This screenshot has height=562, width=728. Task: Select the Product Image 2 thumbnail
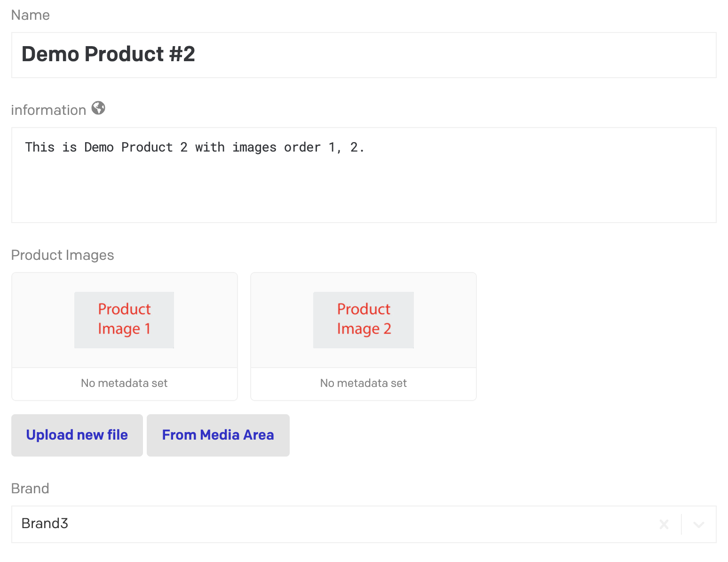(364, 320)
